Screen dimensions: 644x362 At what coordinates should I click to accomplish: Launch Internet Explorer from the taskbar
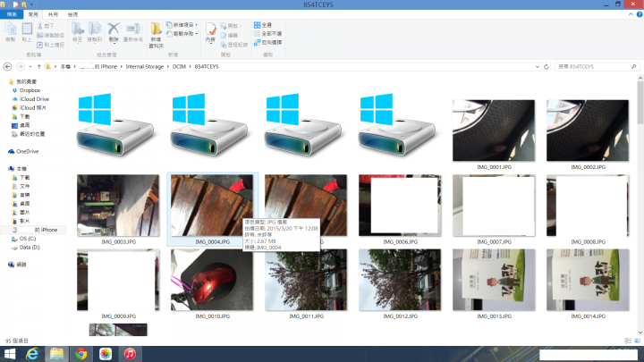point(32,354)
